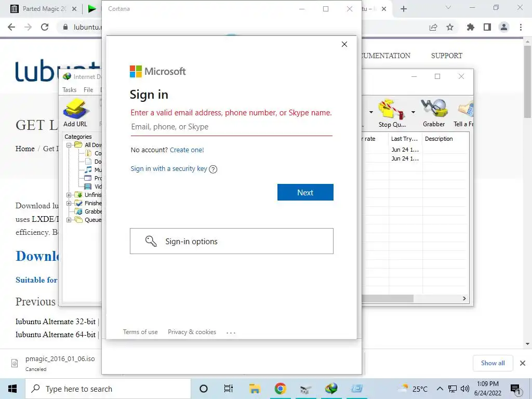Open Sign-in options
The image size is (532, 399).
tap(231, 241)
